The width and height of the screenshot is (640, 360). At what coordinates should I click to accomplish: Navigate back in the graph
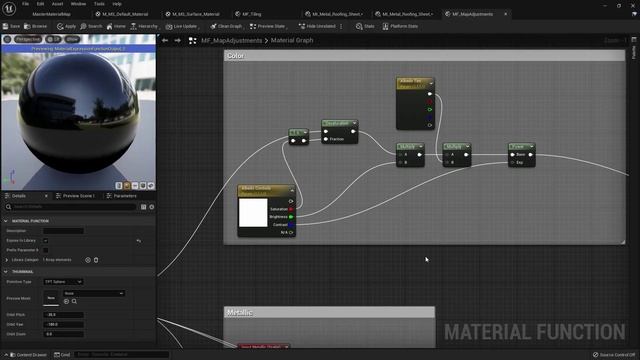(165, 40)
